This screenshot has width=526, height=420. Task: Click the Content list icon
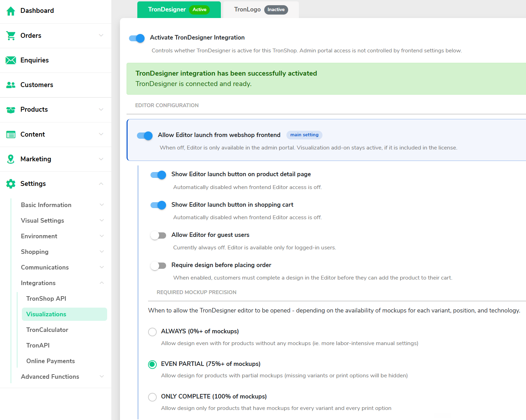click(11, 135)
